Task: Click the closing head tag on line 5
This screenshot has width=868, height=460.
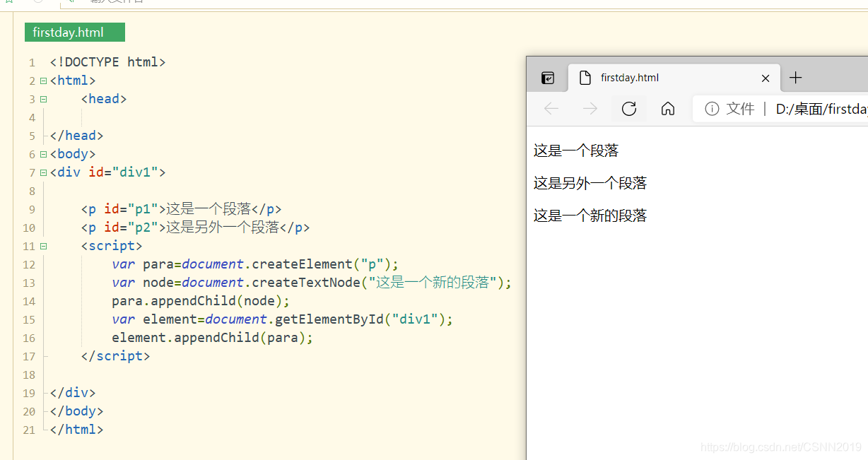Action: click(76, 136)
